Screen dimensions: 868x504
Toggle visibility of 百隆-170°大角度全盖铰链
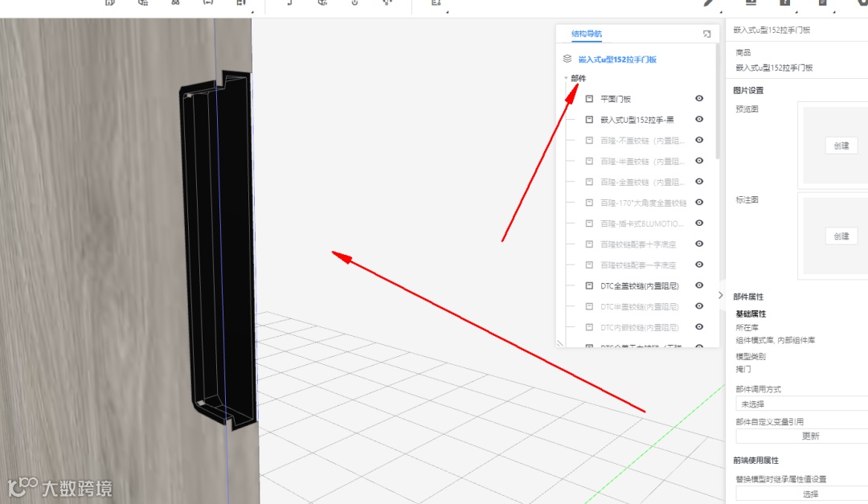click(699, 202)
